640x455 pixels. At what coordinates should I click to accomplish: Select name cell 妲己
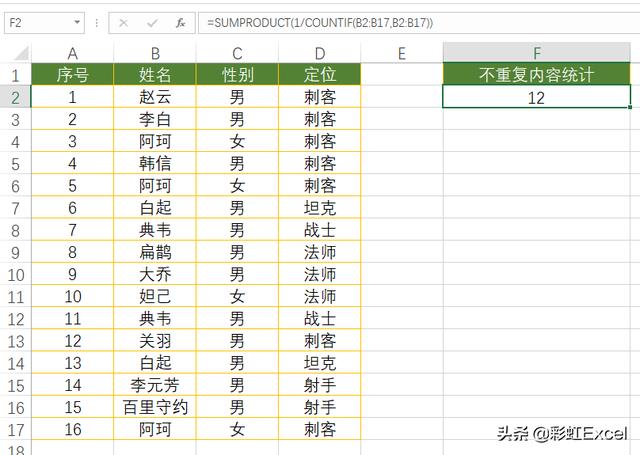tap(155, 296)
